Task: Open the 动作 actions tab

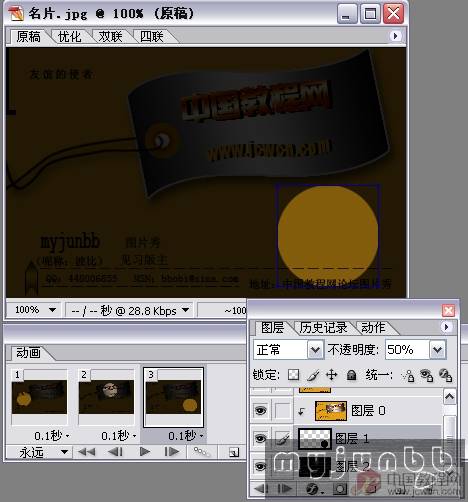Action: (373, 328)
